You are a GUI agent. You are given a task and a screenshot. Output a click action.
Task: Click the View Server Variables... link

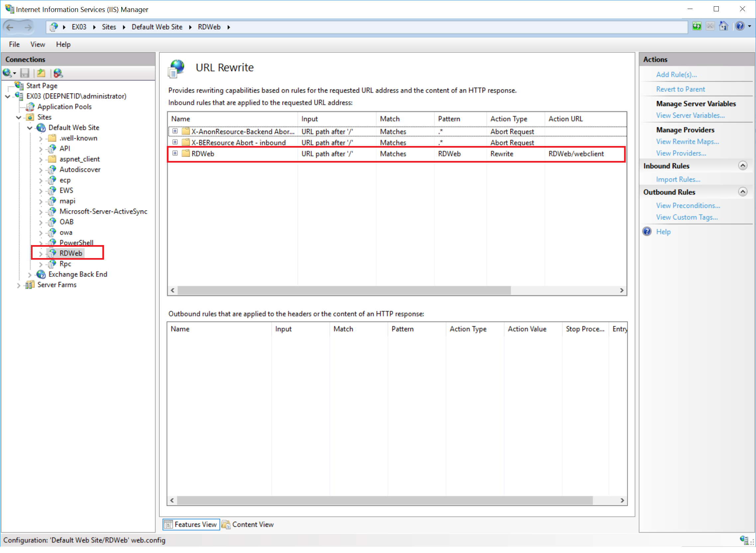click(x=690, y=115)
